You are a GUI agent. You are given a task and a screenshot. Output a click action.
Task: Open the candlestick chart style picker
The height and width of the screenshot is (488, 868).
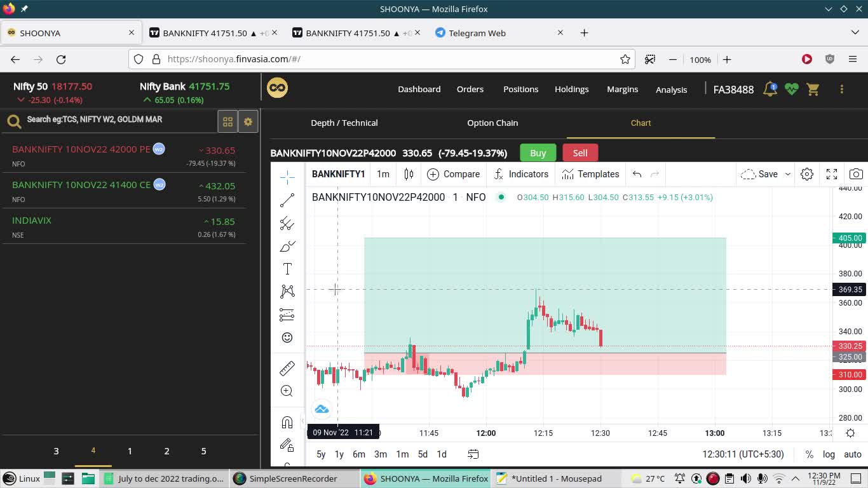(409, 174)
